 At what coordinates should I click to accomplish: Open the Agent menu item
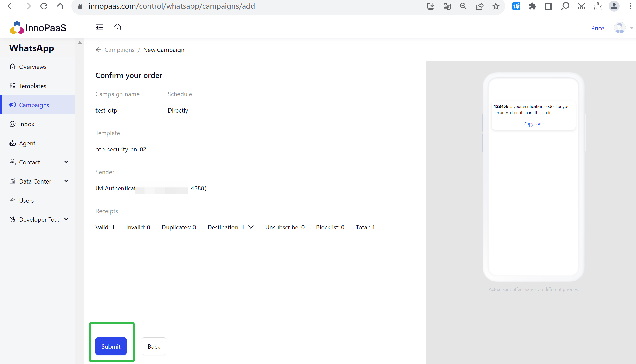tap(27, 143)
